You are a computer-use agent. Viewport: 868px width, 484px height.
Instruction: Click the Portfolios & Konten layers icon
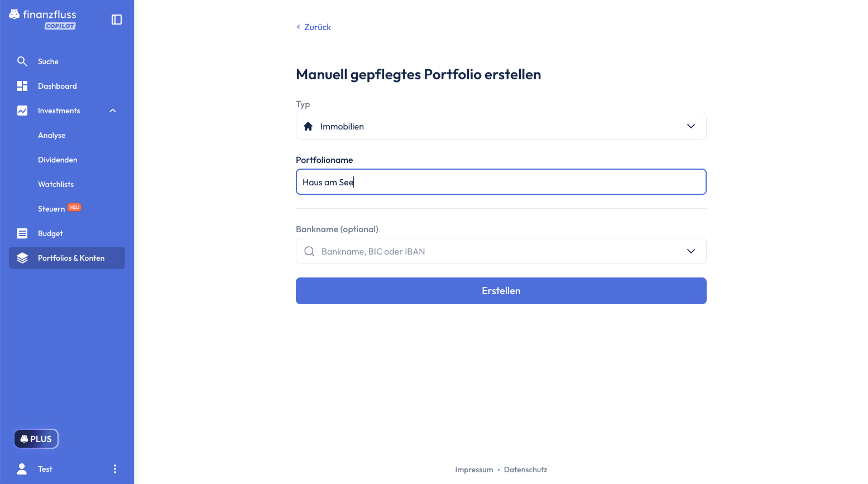coord(22,258)
